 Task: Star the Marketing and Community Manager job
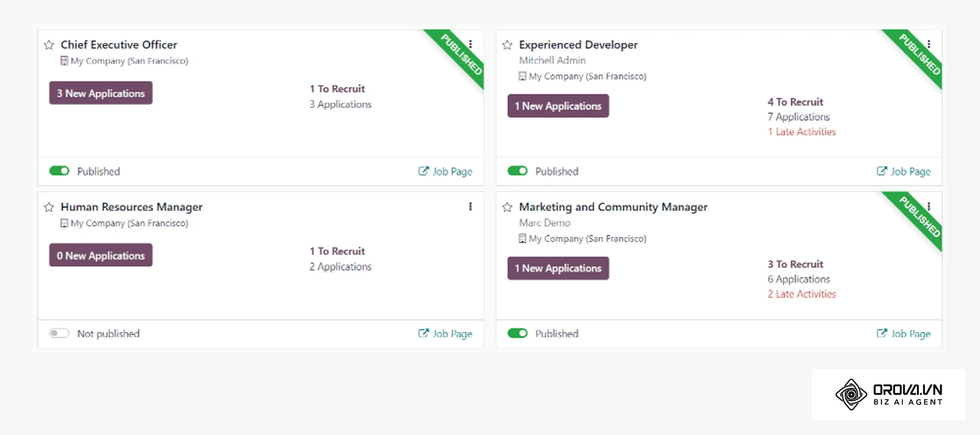pos(507,207)
